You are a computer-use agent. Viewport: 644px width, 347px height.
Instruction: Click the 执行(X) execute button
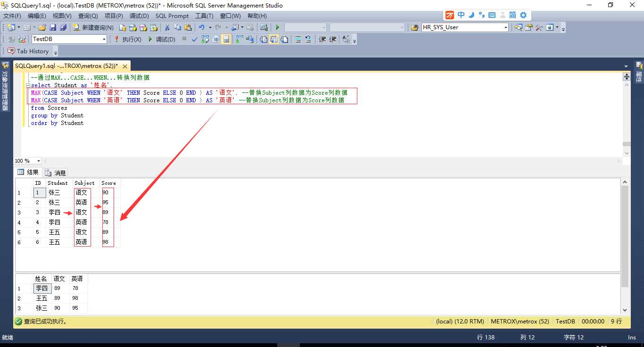[127, 39]
